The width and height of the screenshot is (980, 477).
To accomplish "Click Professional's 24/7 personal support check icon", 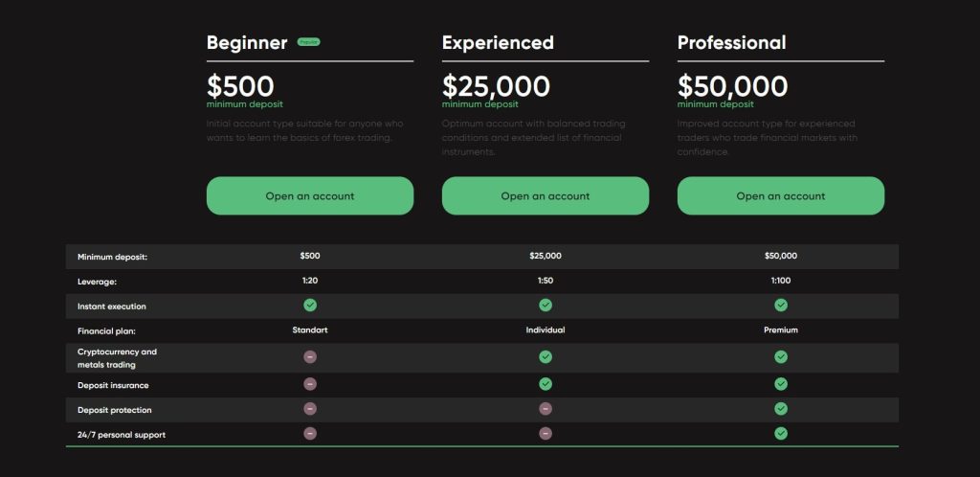I will point(781,433).
